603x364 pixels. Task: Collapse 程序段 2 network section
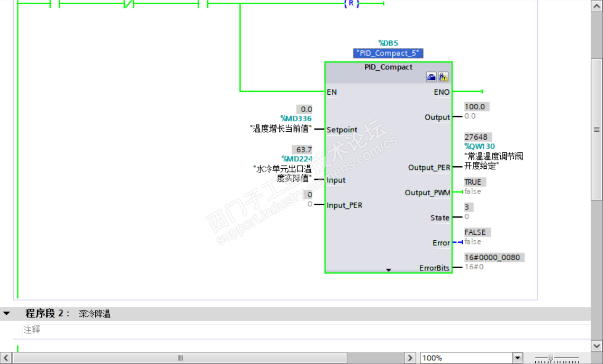click(6, 313)
